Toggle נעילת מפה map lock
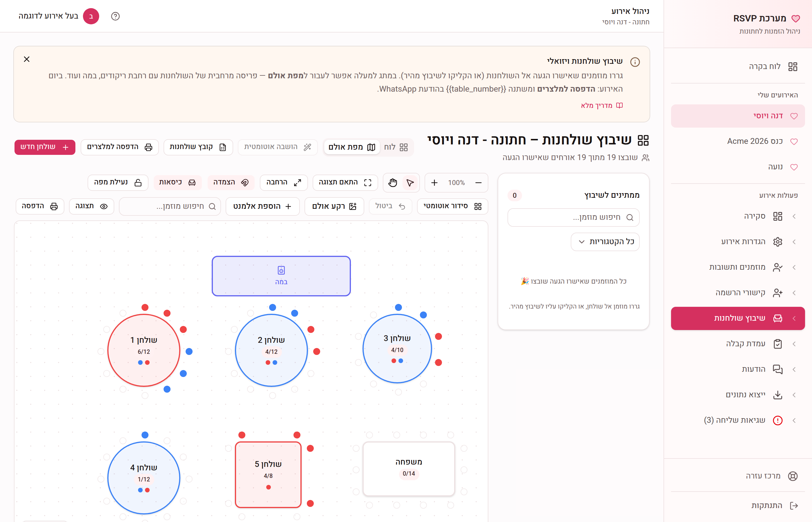The height and width of the screenshot is (522, 812). (118, 183)
